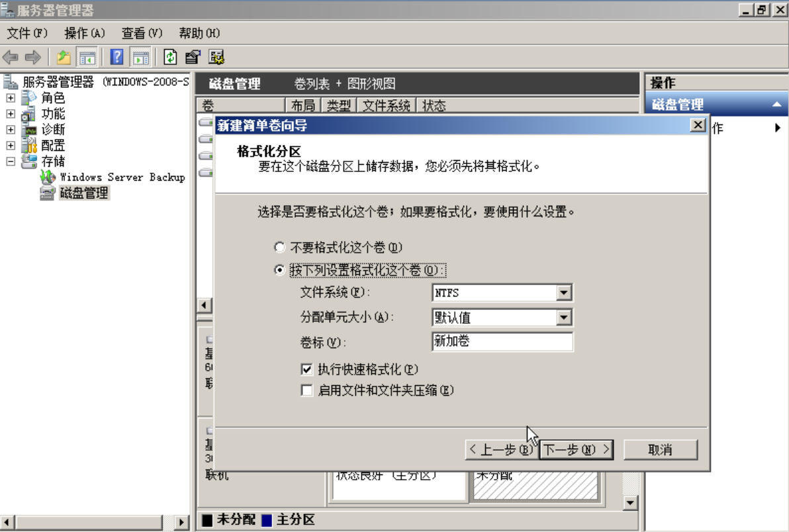Uncheck 执行快速格式化 checkbox

click(306, 369)
